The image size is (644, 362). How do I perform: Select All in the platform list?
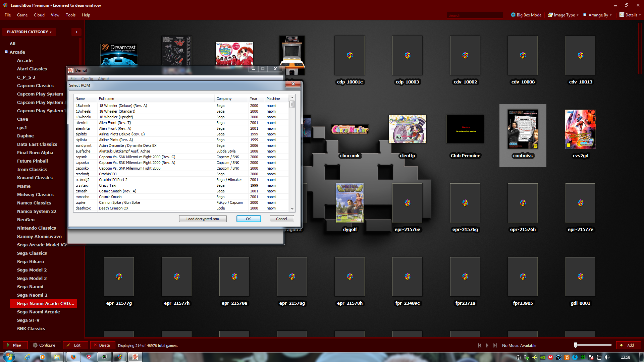coord(12,44)
